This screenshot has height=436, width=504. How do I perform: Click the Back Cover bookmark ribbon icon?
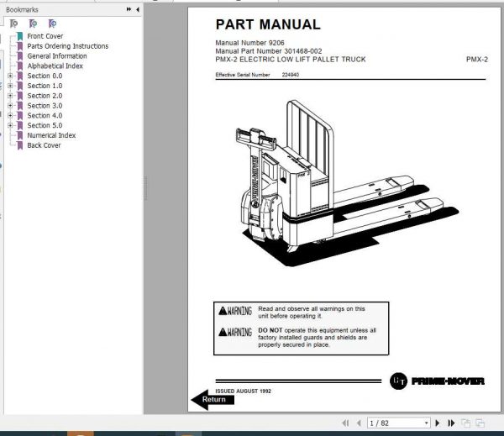coord(20,145)
